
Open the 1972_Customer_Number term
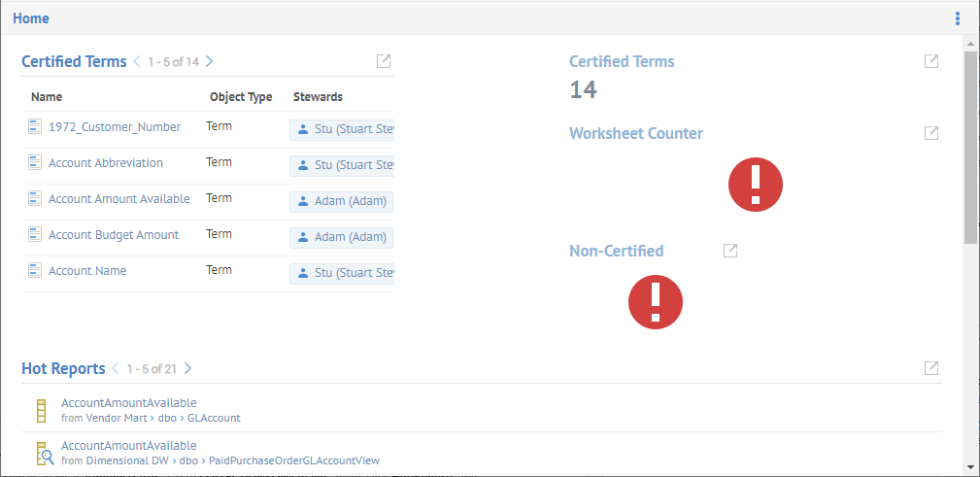(114, 127)
